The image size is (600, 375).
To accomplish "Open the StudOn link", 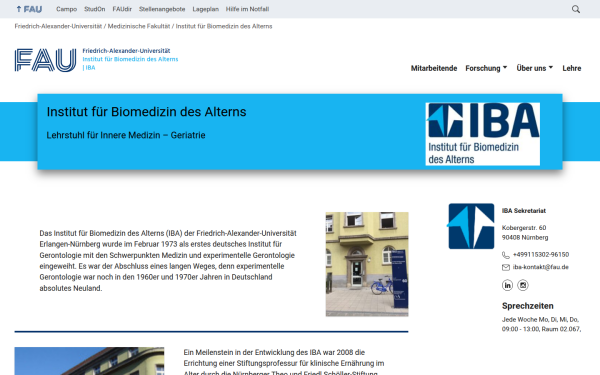I will (95, 9).
